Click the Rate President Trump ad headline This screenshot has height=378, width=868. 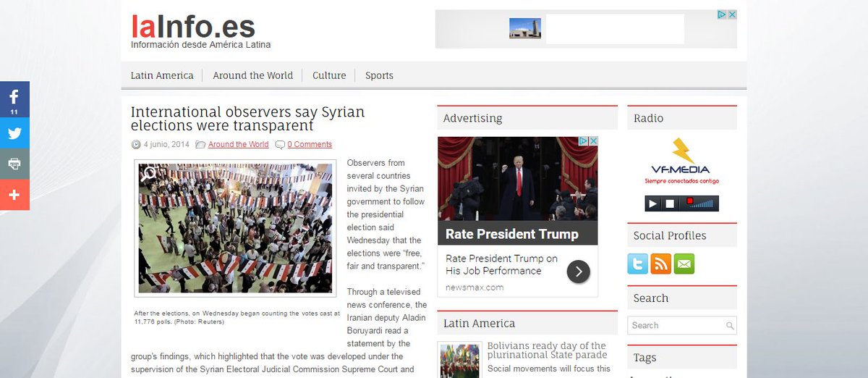point(512,234)
